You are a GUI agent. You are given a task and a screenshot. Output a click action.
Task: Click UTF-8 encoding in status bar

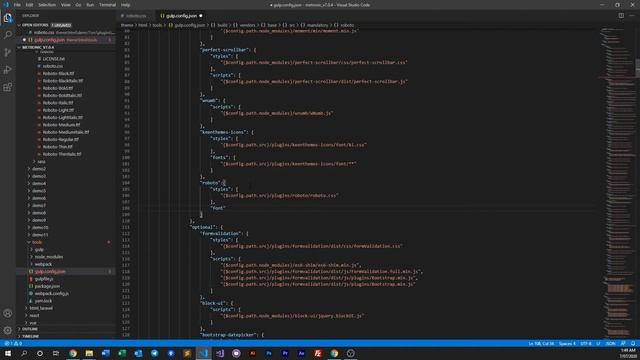pyautogui.click(x=586, y=344)
